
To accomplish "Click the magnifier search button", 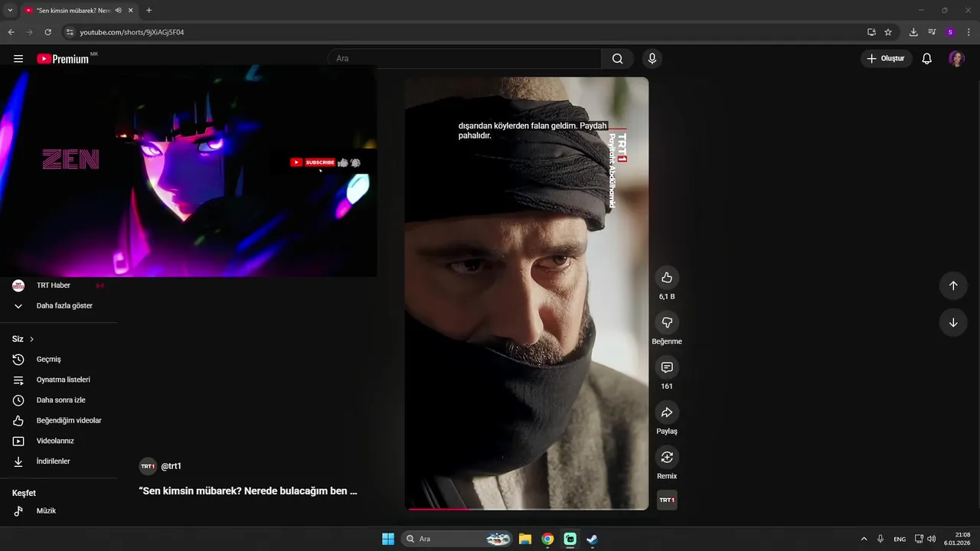I will pos(618,59).
